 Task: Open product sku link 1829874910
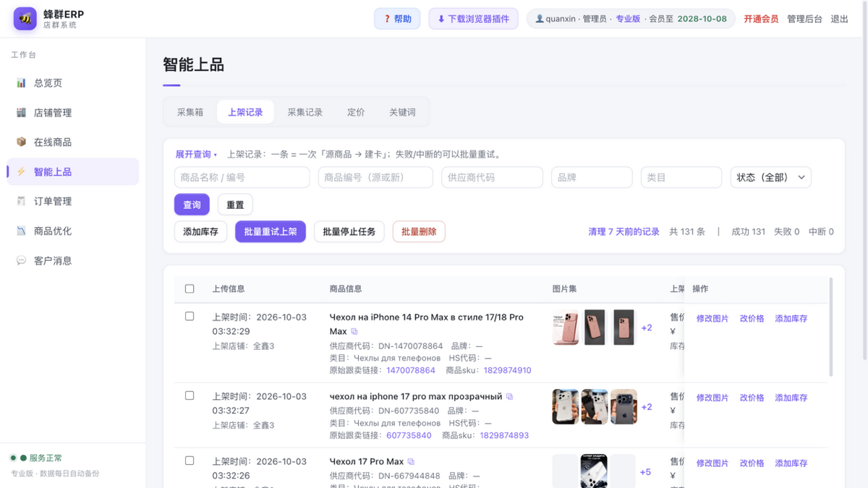point(507,370)
